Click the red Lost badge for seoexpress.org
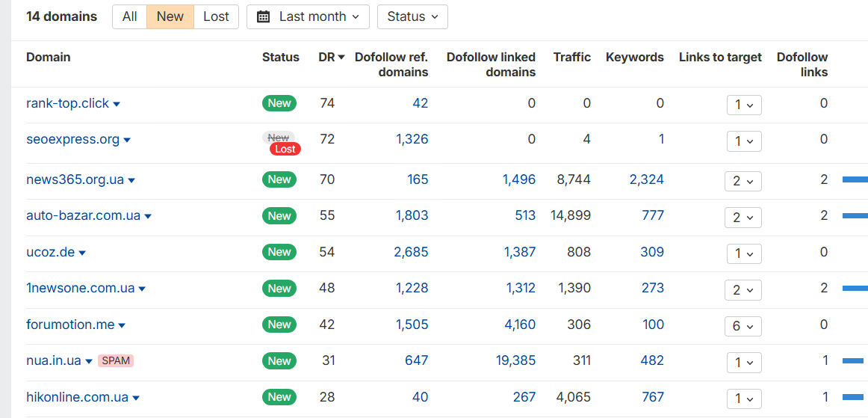The height and width of the screenshot is (418, 868). [285, 149]
